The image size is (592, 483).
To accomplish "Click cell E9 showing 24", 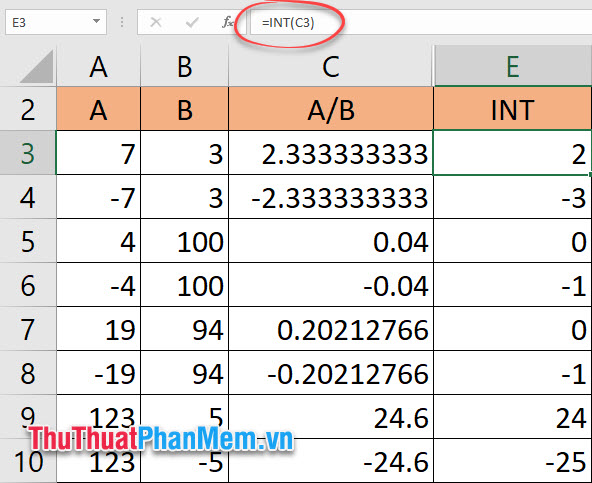I will pos(513,417).
